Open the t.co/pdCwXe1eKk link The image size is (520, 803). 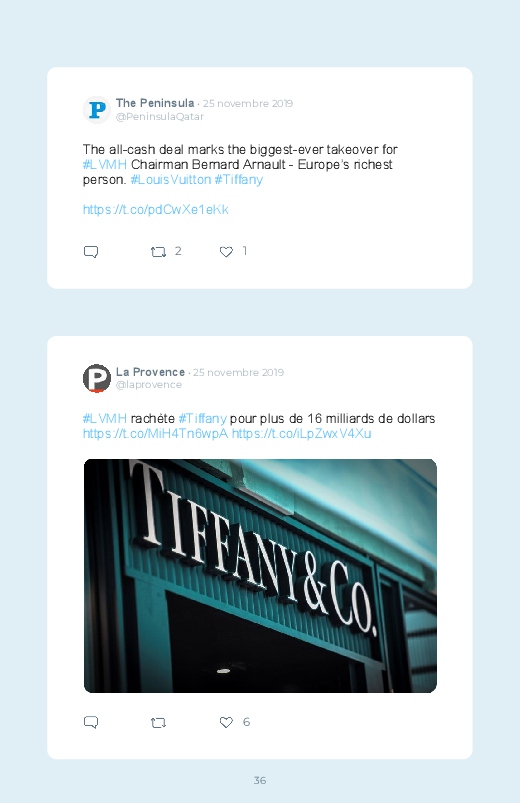click(x=156, y=209)
